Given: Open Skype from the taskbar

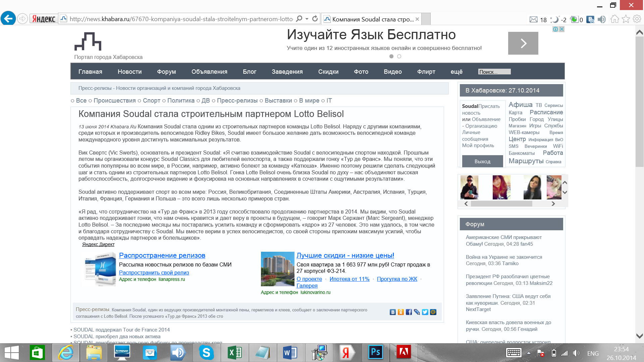Looking at the screenshot, I should (206, 353).
